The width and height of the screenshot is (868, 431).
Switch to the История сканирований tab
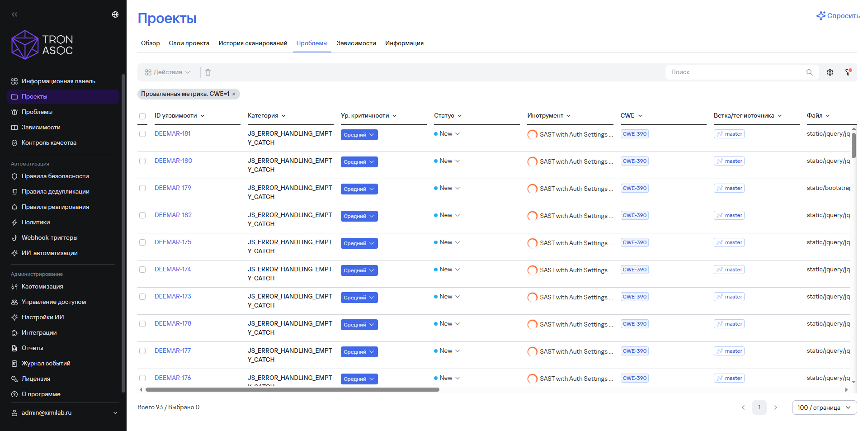[253, 43]
